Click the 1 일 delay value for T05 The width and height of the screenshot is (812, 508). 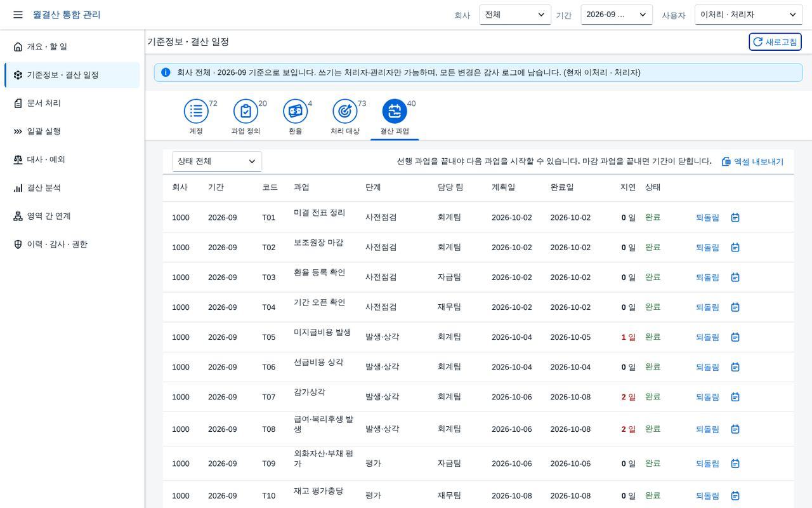[629, 337]
